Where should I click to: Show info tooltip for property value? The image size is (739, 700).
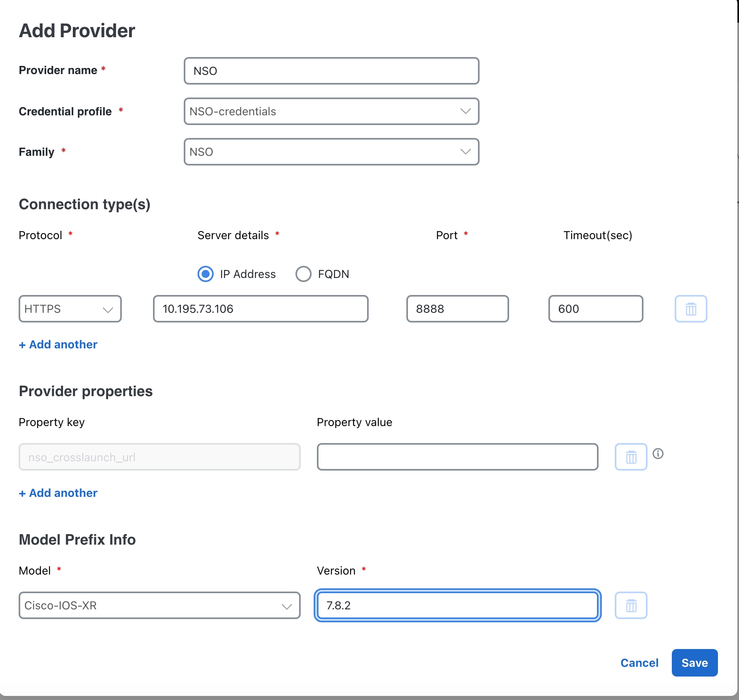[x=658, y=454]
